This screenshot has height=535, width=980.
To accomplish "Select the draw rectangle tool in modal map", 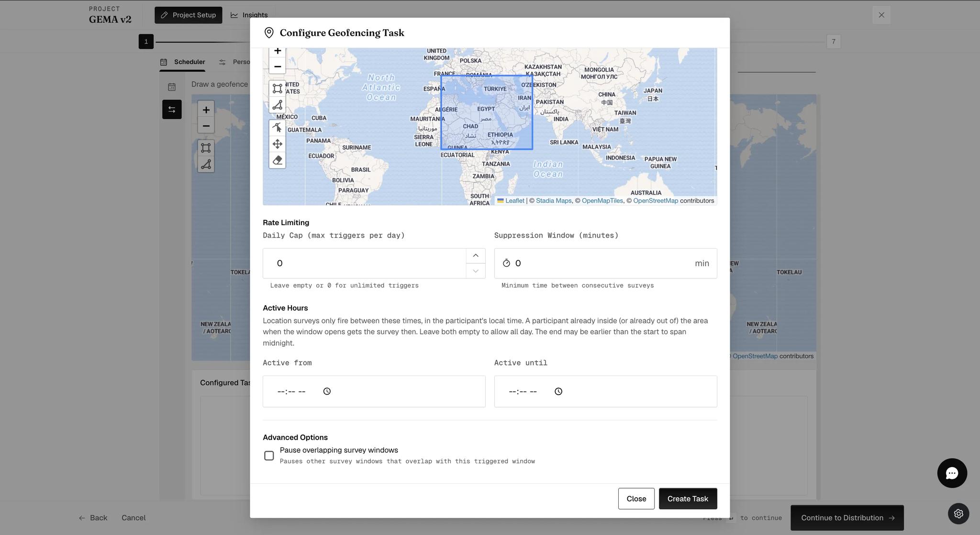I will (x=277, y=89).
